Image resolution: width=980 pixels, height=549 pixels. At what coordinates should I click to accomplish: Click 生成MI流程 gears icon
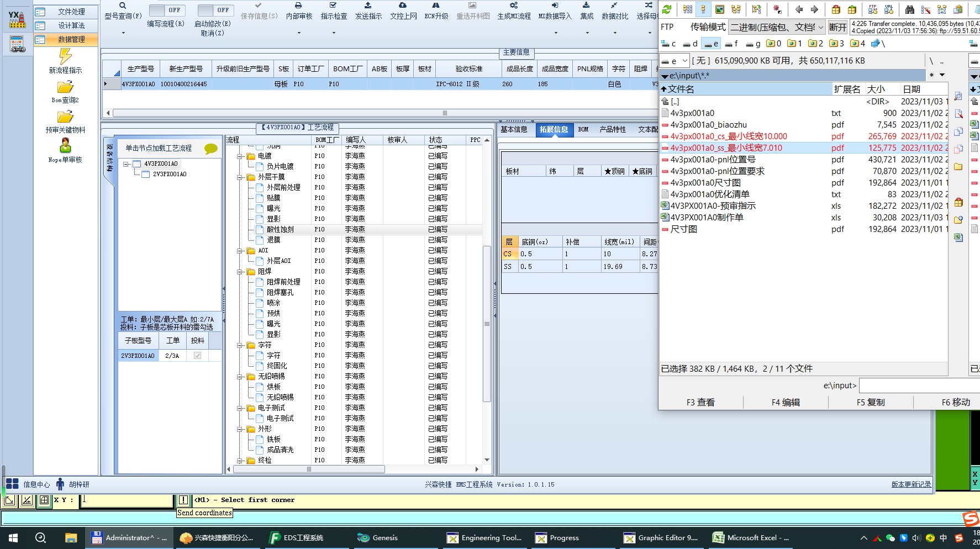[514, 6]
